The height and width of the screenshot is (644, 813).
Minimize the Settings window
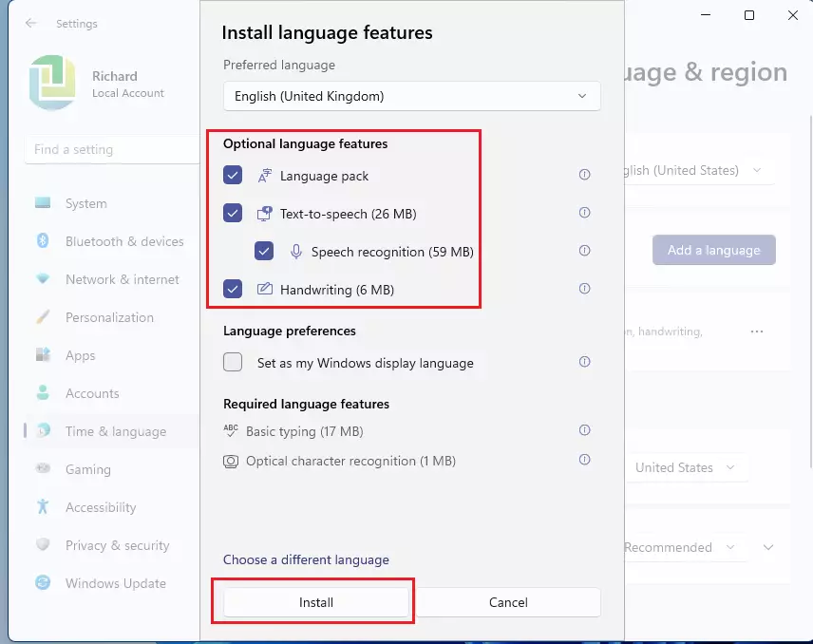coord(706,15)
